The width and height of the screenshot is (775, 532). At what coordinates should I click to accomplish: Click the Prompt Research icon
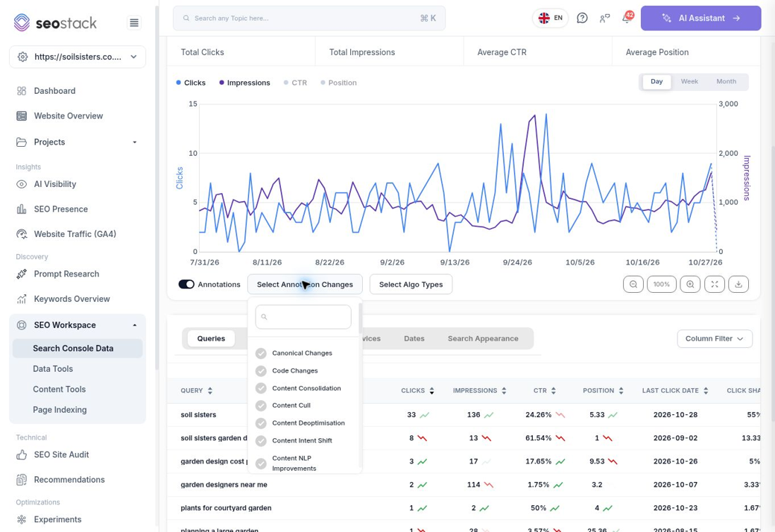(x=22, y=274)
